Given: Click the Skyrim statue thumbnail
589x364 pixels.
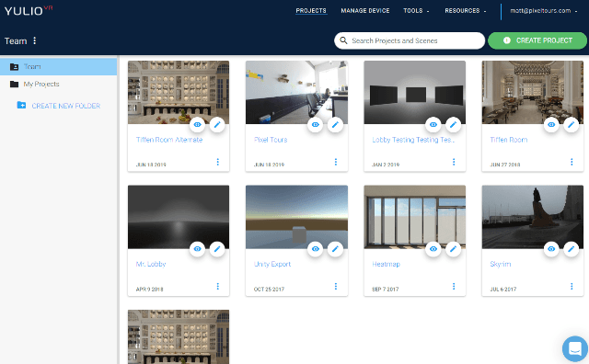Looking at the screenshot, I should [533, 217].
